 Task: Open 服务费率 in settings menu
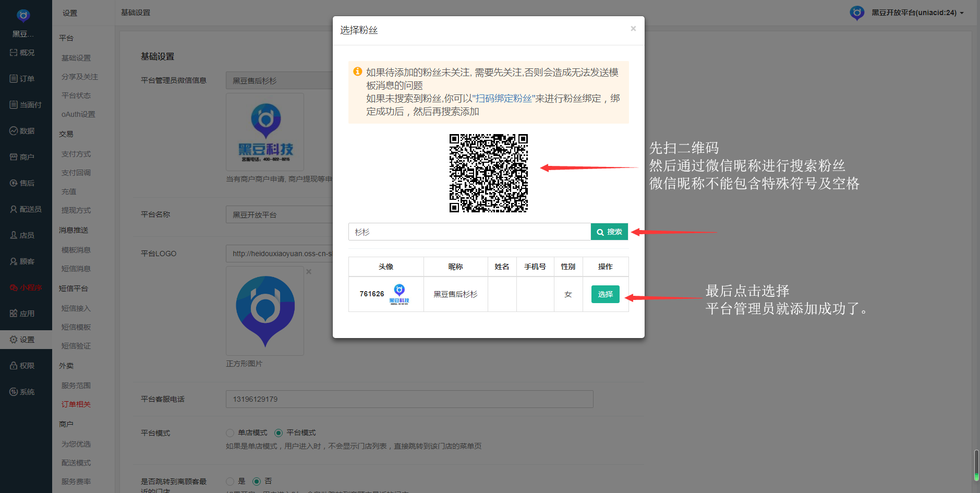[x=76, y=482]
